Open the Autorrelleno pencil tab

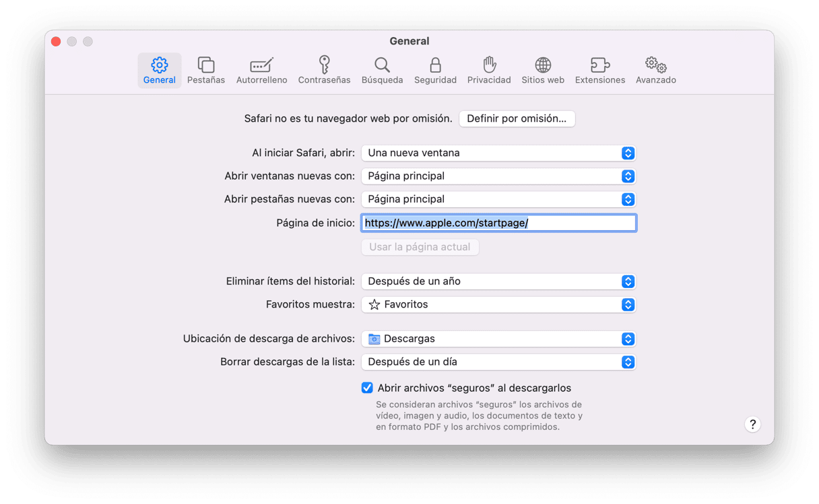coord(261,71)
